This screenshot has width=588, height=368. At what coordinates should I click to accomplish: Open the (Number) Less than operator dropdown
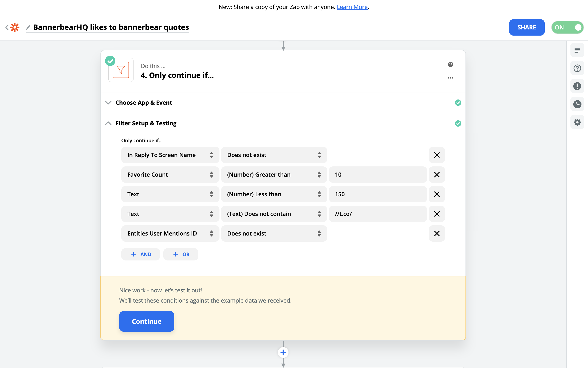(x=274, y=194)
